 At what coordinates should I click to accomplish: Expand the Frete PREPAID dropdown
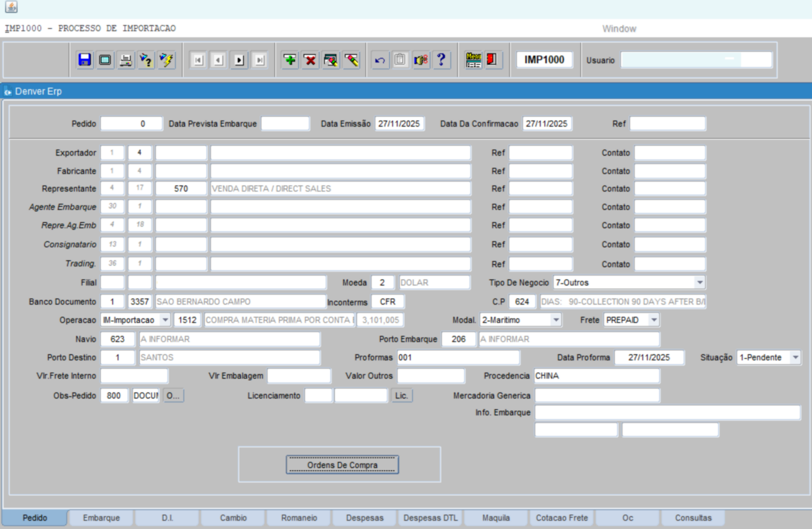pos(654,320)
